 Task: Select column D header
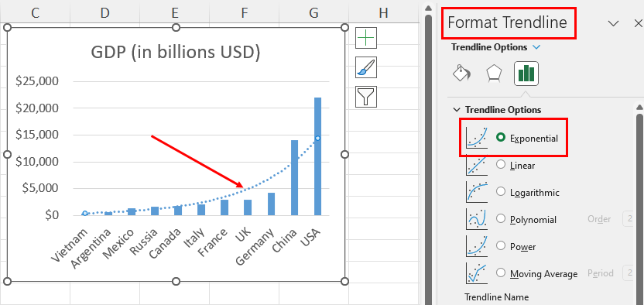(104, 13)
